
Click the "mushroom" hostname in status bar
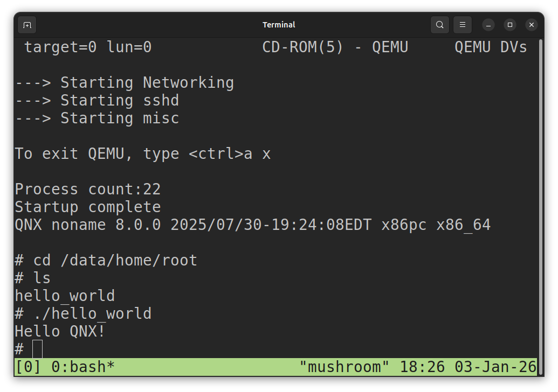[344, 367]
